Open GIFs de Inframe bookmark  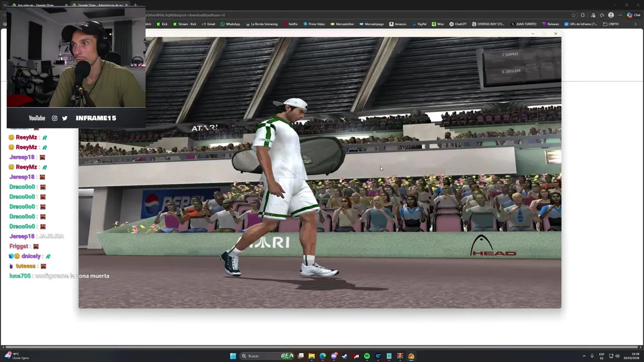point(581,24)
